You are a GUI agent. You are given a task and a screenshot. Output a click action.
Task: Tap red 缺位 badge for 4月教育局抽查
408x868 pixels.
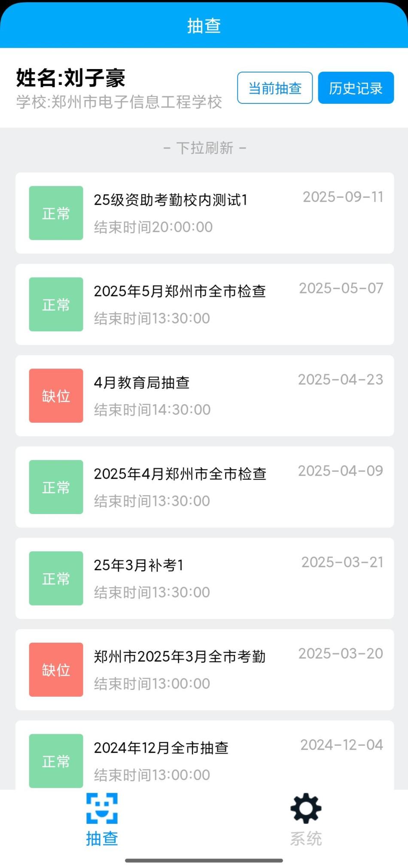point(56,396)
